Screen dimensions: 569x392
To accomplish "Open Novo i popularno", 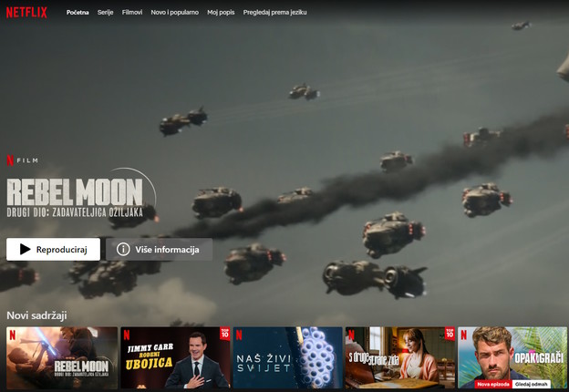I will click(x=174, y=13).
